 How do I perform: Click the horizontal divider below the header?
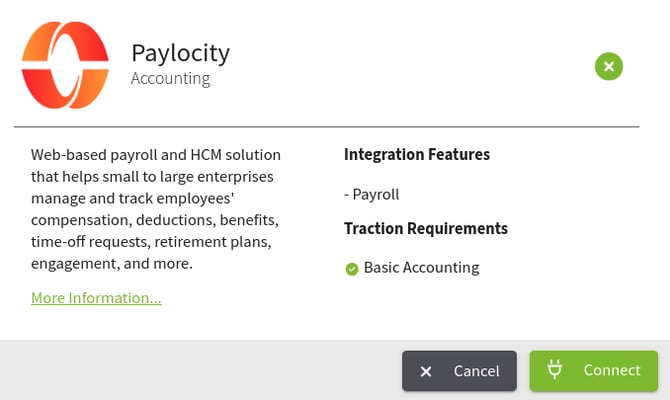point(326,127)
